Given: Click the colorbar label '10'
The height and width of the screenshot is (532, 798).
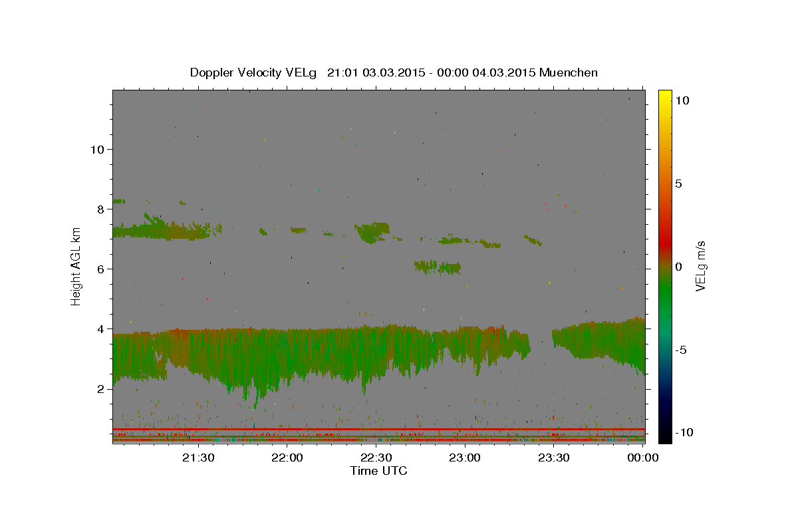Looking at the screenshot, I should 682,100.
